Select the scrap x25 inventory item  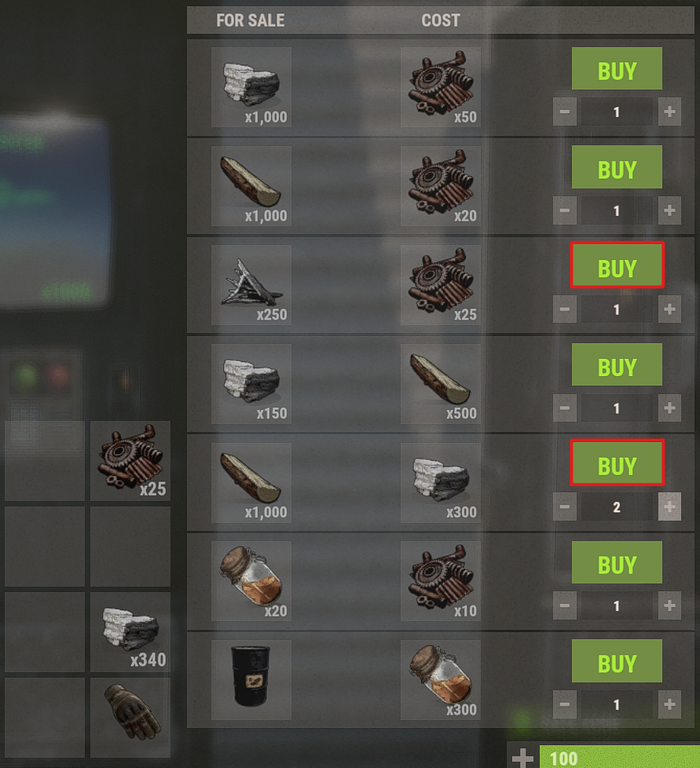(x=130, y=460)
